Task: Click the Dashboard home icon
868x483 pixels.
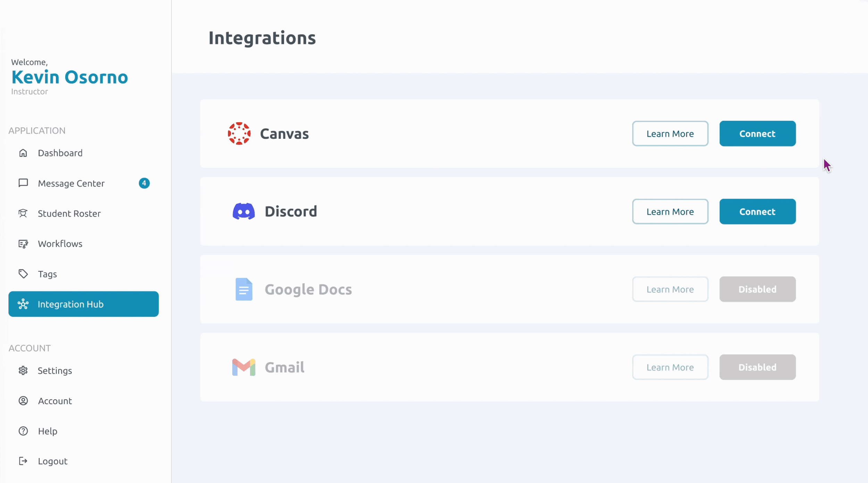Action: [x=23, y=153]
